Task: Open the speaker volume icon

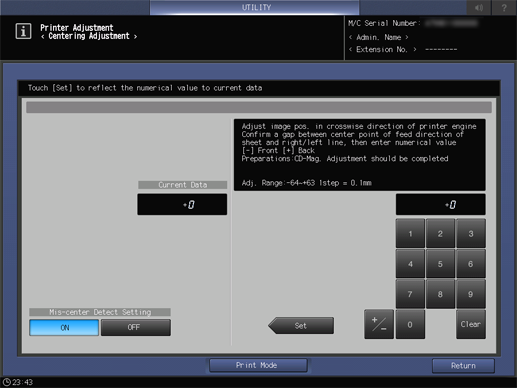Action: (x=479, y=7)
